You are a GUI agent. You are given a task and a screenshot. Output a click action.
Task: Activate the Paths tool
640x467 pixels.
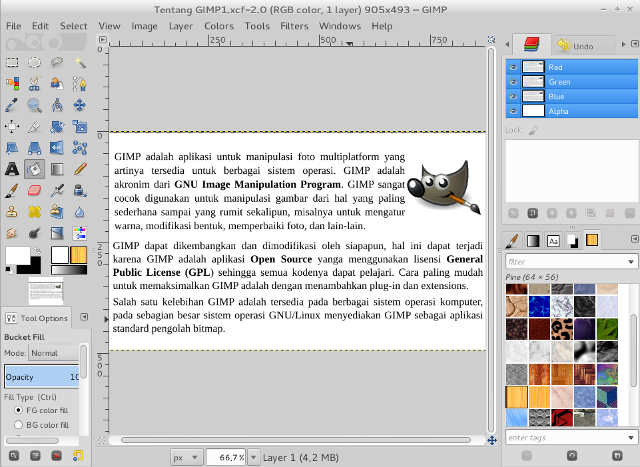[80, 84]
